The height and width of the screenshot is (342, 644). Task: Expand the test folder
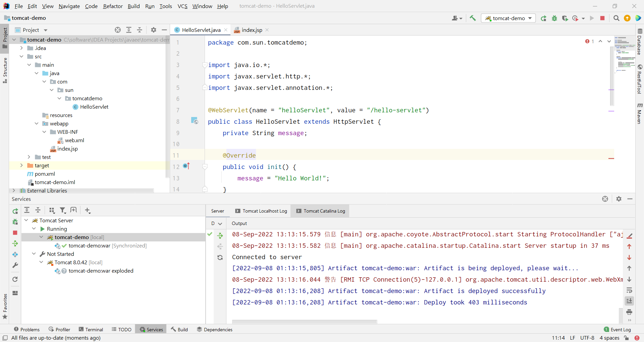tap(29, 157)
